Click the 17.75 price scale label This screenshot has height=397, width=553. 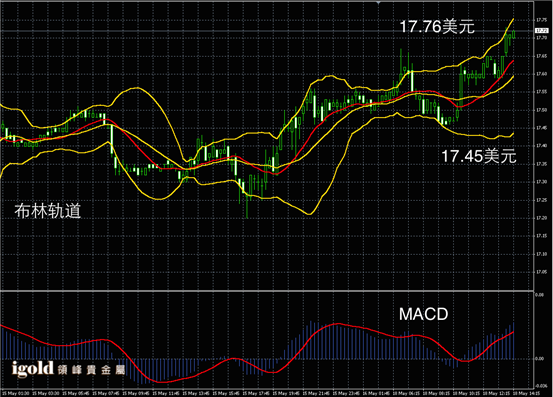click(x=541, y=20)
